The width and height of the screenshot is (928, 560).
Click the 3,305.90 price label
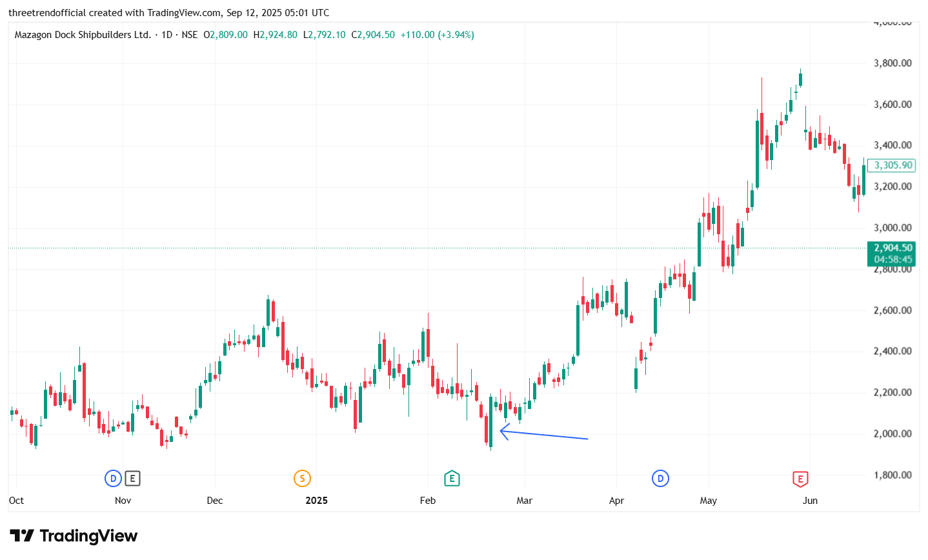(893, 165)
